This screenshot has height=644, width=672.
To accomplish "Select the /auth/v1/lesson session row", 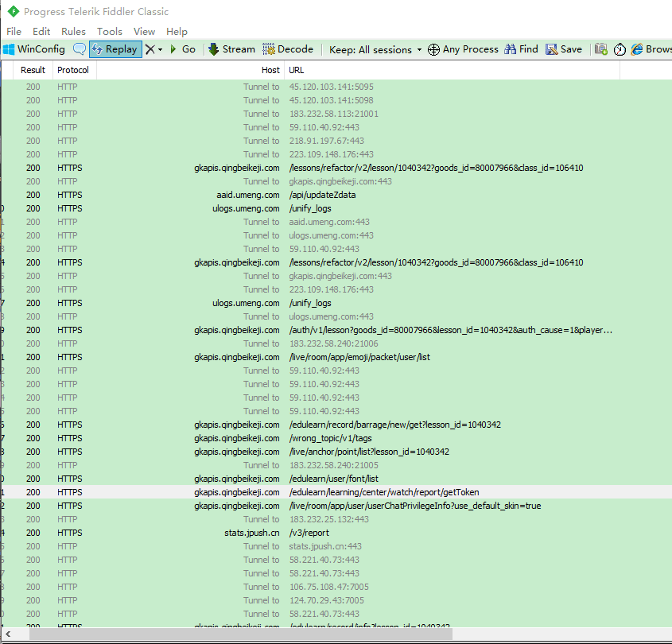I will point(337,331).
